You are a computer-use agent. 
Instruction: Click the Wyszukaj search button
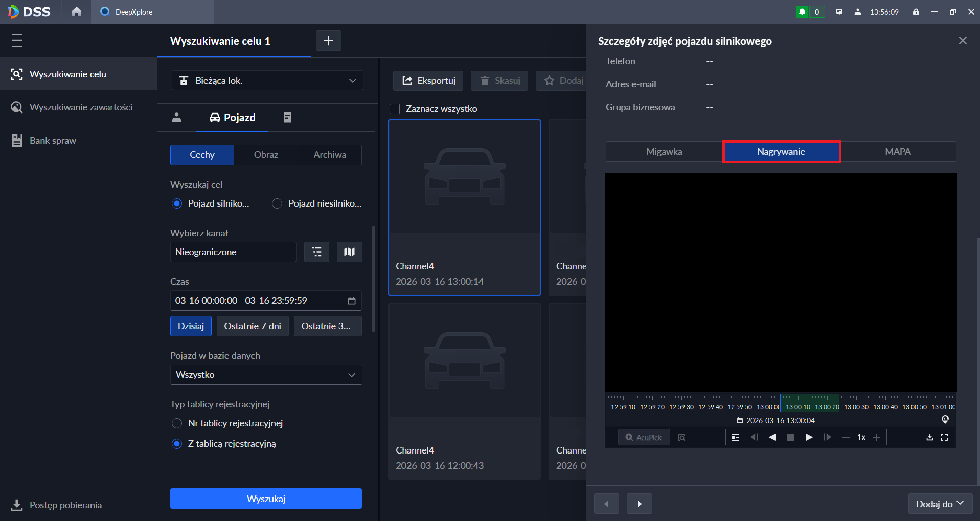coord(266,499)
